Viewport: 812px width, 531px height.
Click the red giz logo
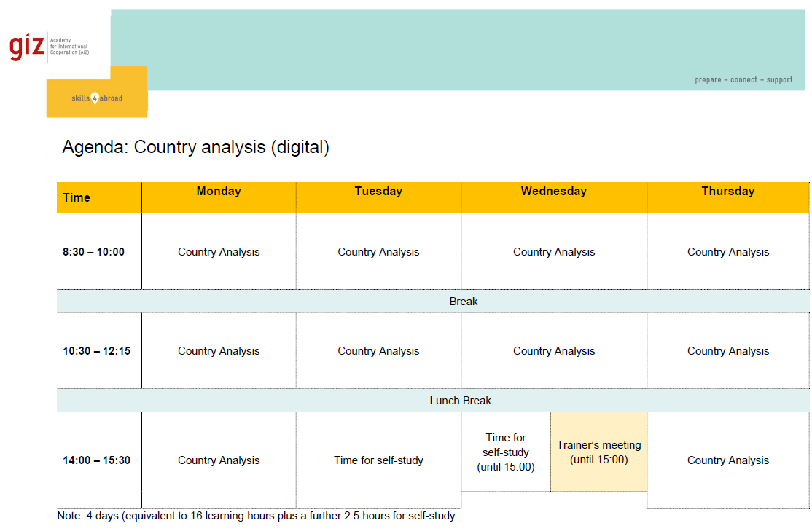(26, 47)
